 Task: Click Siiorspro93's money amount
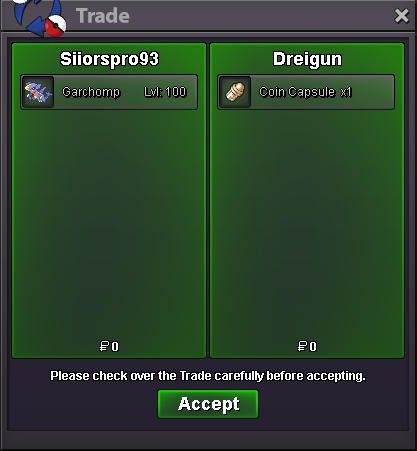pos(109,346)
